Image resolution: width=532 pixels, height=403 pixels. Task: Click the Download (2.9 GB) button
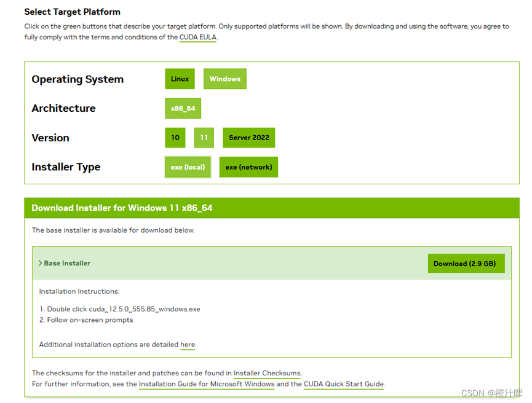[466, 264]
